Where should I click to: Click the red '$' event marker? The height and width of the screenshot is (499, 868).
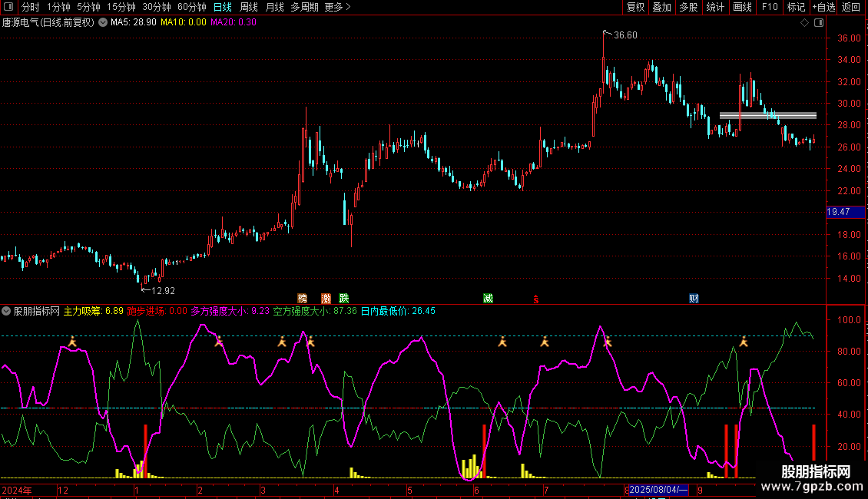coord(535,299)
